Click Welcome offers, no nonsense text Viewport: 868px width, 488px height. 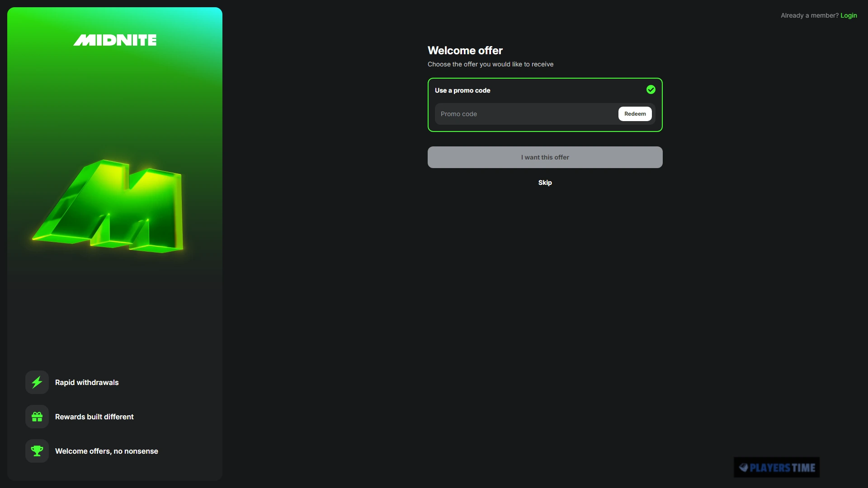tap(107, 451)
